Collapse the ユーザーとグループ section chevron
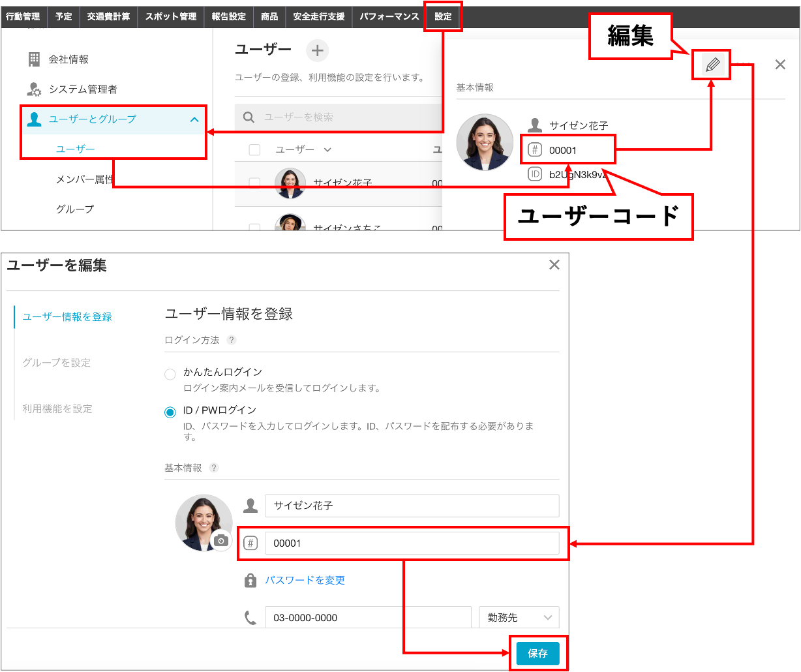The height and width of the screenshot is (672, 801). [194, 119]
